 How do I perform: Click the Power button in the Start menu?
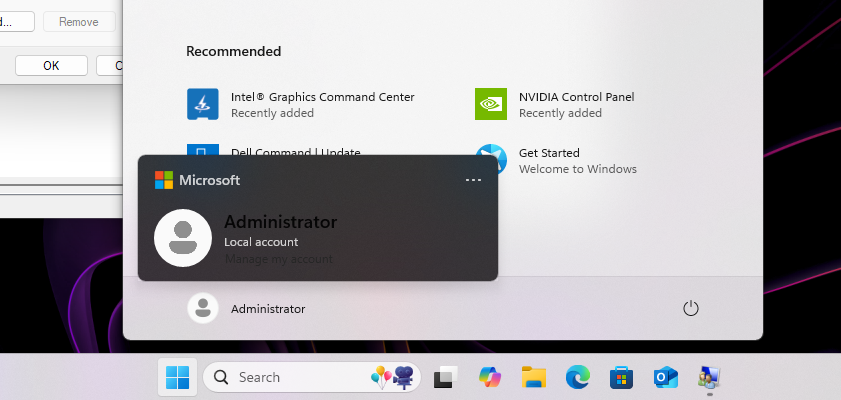click(x=690, y=308)
